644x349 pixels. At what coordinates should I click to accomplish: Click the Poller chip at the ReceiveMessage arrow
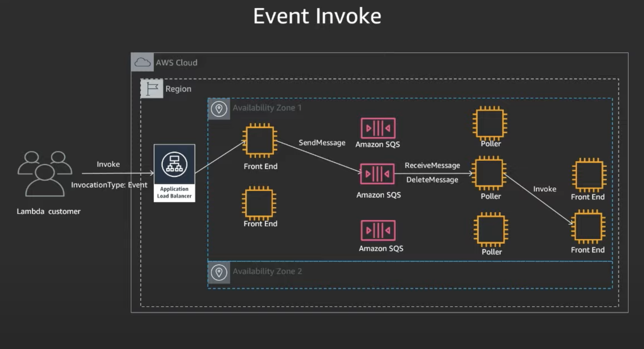tap(489, 173)
